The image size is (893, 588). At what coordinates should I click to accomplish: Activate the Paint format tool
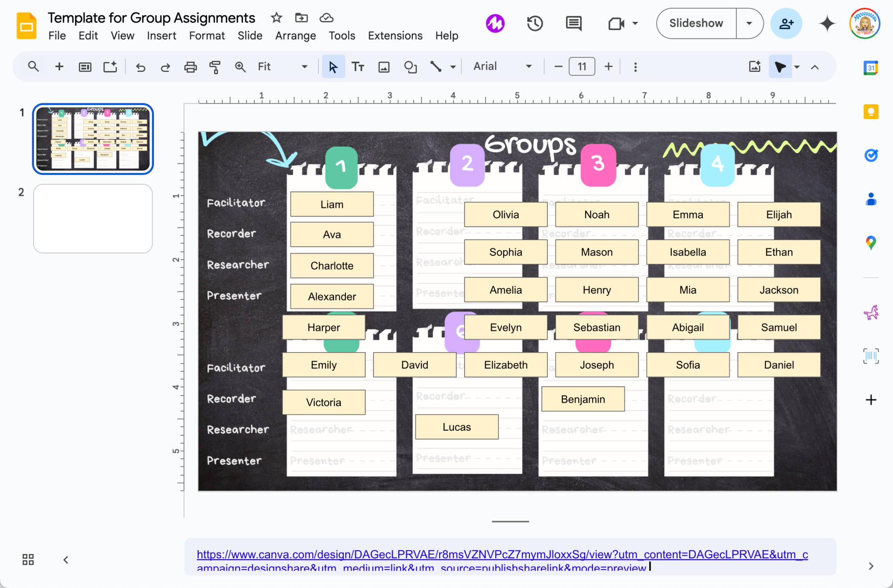point(215,67)
